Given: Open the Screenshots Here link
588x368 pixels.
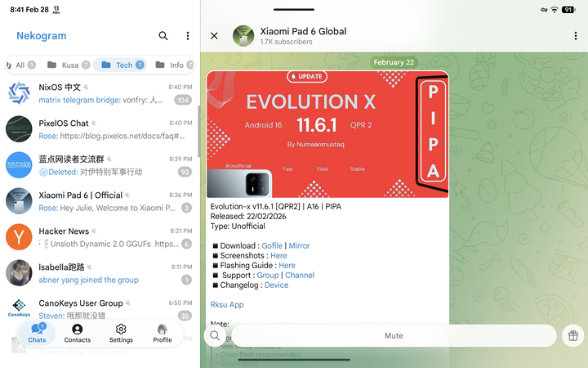Looking at the screenshot, I should [x=278, y=255].
